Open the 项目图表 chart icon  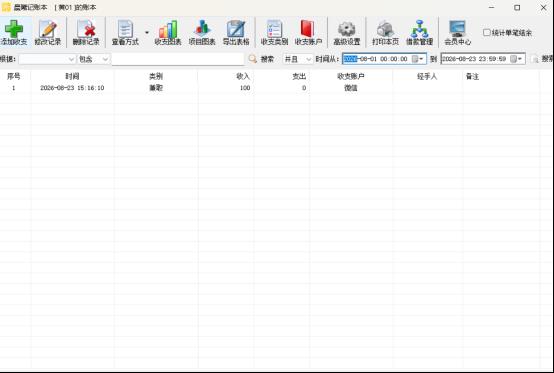pos(202,29)
